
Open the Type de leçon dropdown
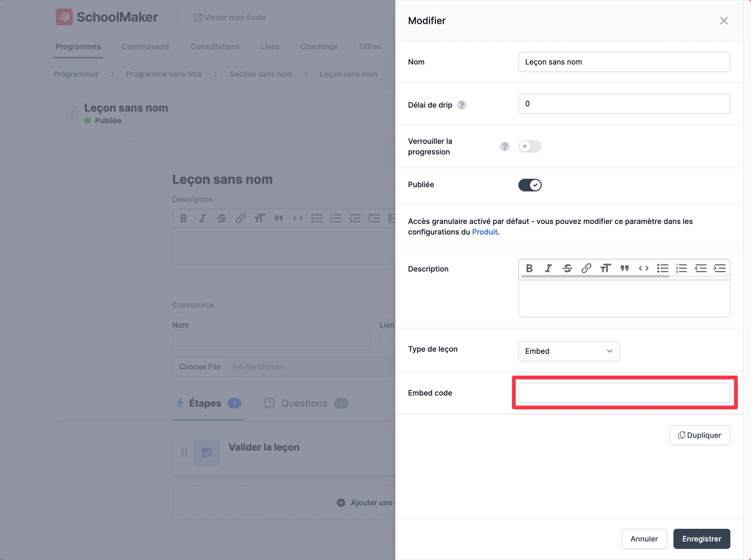pos(569,351)
